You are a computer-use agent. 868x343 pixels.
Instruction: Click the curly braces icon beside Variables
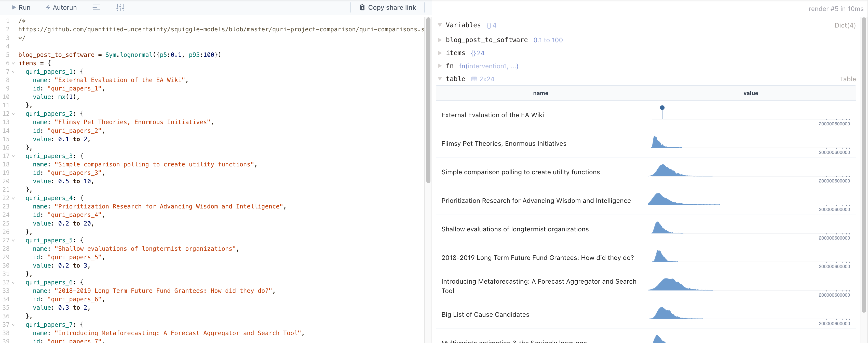[x=489, y=25]
